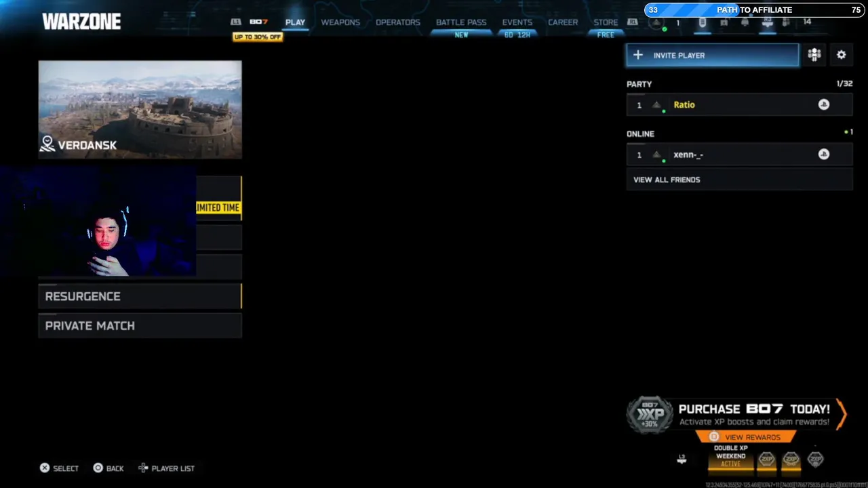Click the L1 bumper icon in top bar

(236, 22)
